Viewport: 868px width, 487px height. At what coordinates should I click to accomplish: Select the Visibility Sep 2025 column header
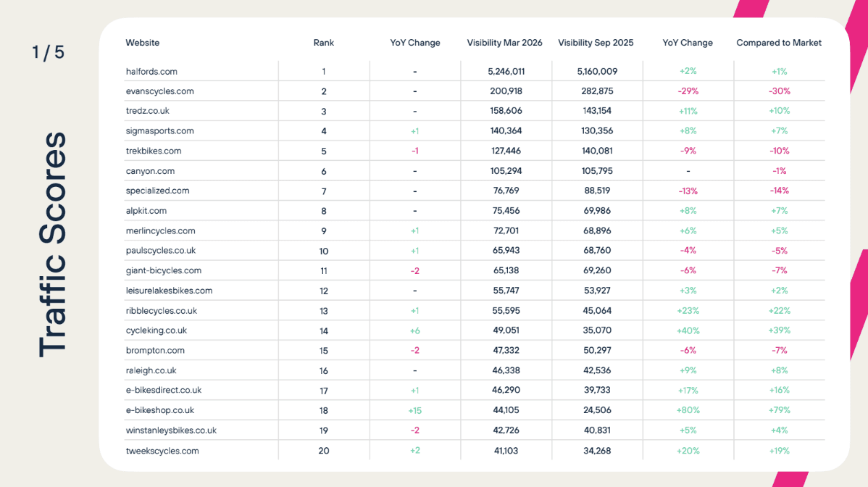click(596, 43)
